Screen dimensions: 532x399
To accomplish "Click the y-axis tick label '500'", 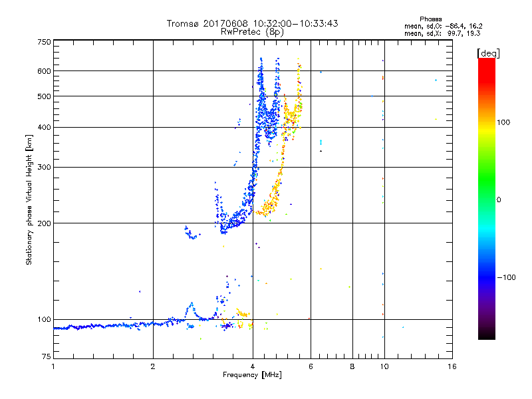I will pyautogui.click(x=44, y=96).
